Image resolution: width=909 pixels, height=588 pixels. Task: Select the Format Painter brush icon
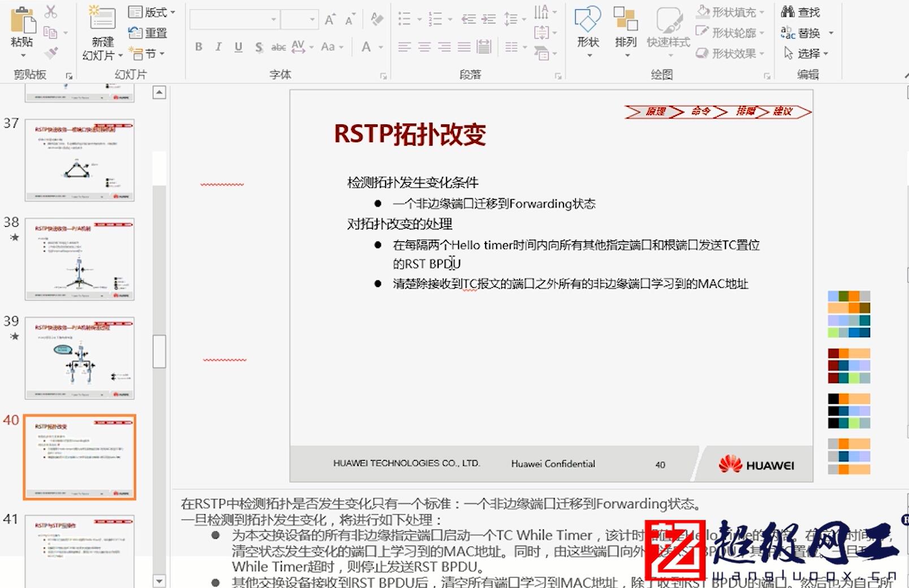pyautogui.click(x=51, y=53)
